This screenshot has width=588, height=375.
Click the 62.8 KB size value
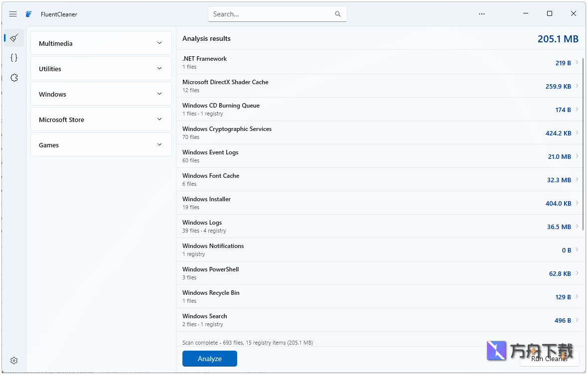560,274
